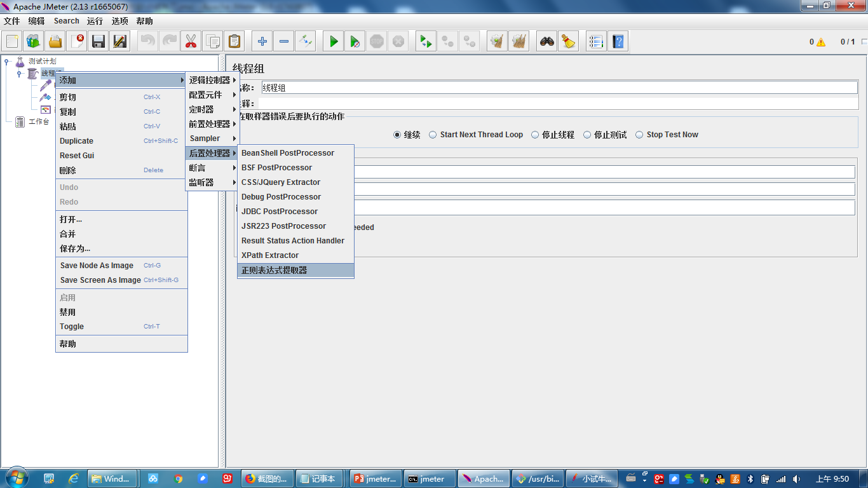Click 保存为... in the context menu
The image size is (868, 488).
121,248
